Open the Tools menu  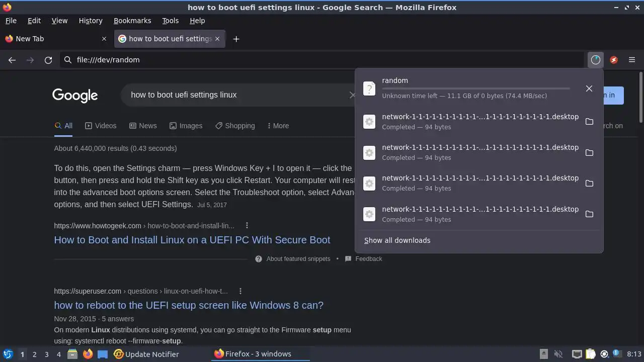coord(170,21)
